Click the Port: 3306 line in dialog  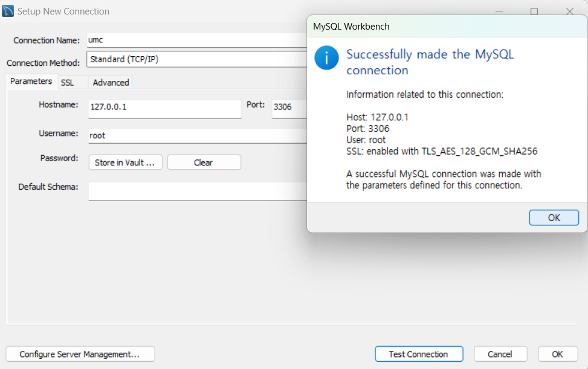368,129
